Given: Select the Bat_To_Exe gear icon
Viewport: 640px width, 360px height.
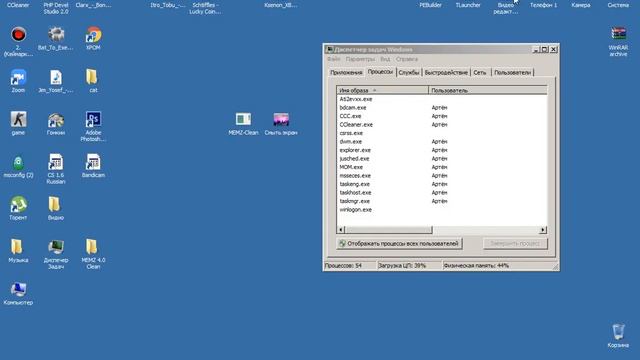Looking at the screenshot, I should [56, 34].
